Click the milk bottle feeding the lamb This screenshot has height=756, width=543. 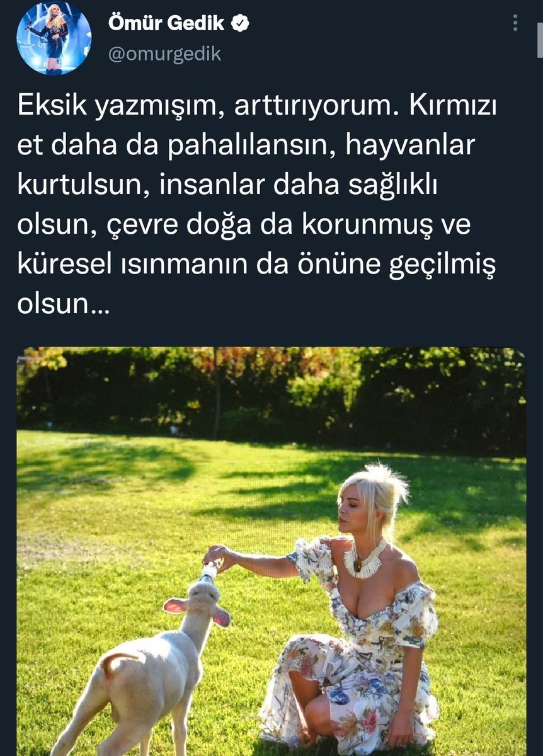[210, 570]
